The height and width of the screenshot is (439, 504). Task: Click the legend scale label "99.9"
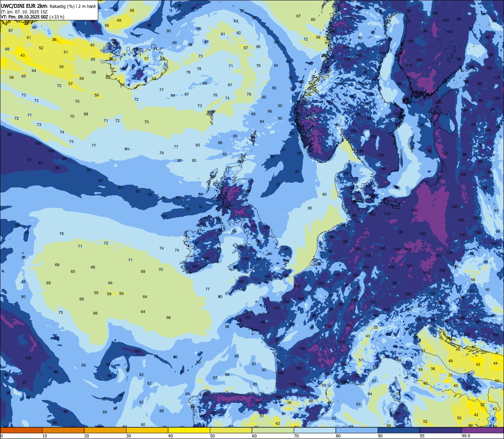click(x=466, y=436)
